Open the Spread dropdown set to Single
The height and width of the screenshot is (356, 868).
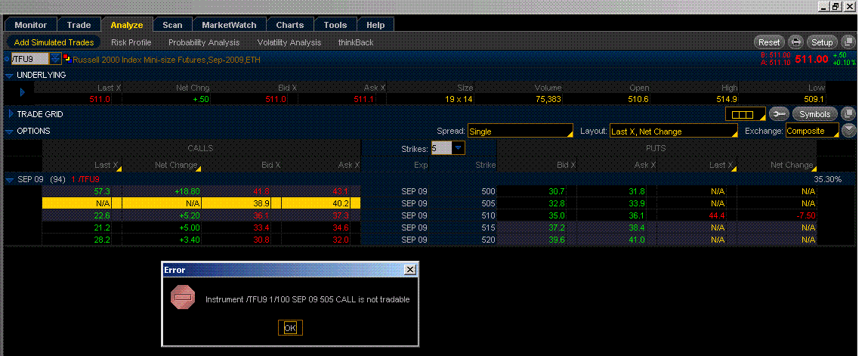coord(520,132)
